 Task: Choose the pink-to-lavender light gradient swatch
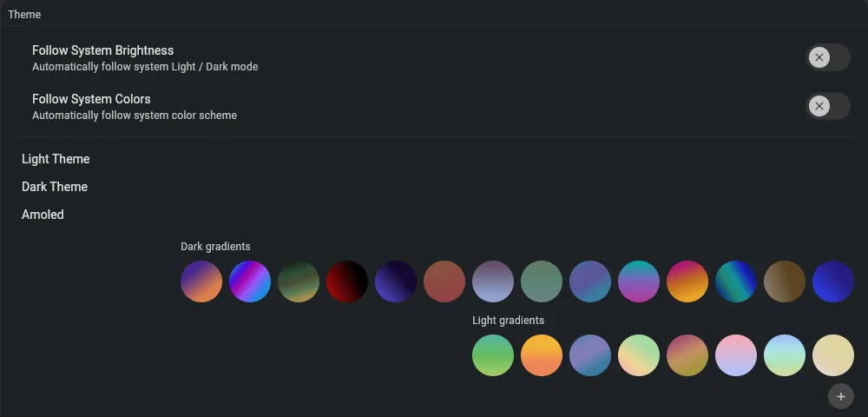(736, 355)
